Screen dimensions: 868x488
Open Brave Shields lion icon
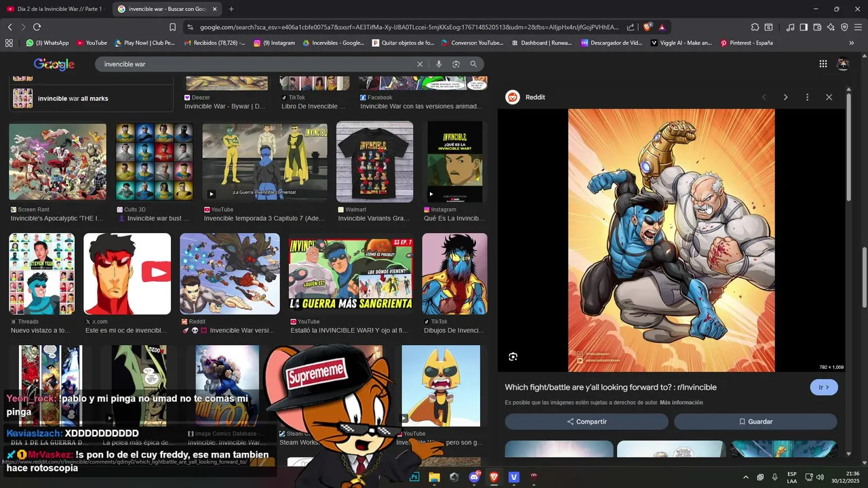648,27
